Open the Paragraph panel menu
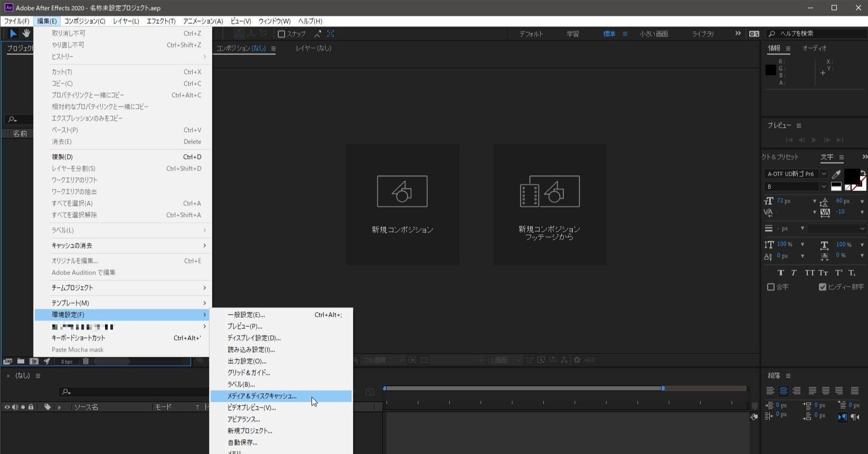This screenshot has width=868, height=454. (788, 376)
